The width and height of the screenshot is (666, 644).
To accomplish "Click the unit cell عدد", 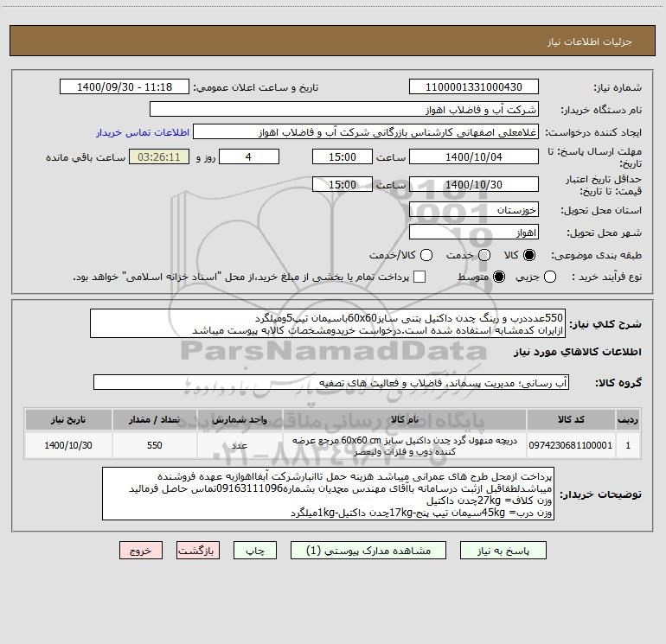I will (240, 445).
